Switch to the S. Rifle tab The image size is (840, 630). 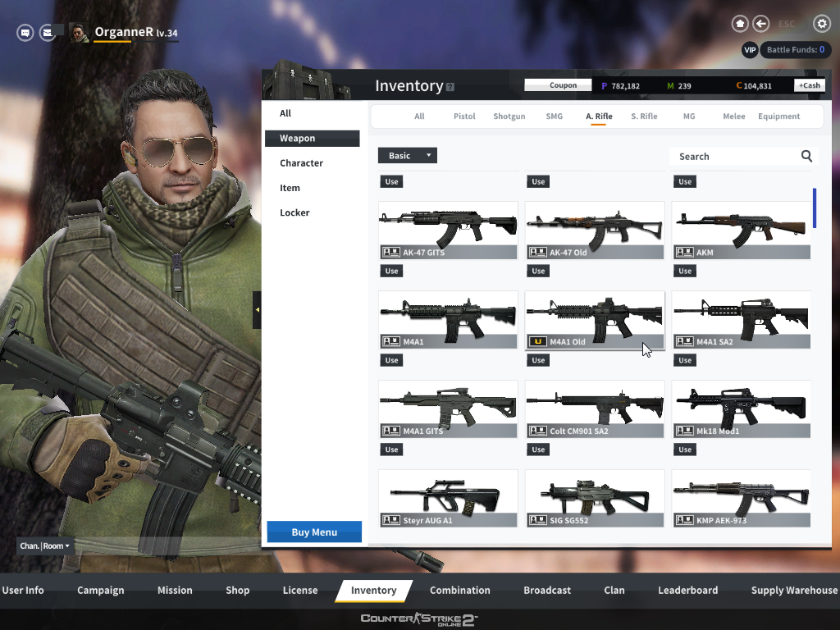(x=644, y=116)
